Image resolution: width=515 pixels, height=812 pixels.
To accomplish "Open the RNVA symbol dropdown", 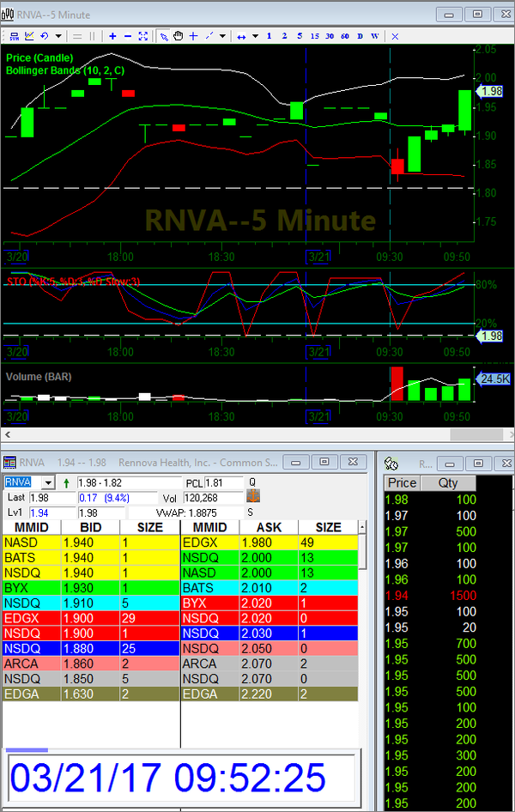I will [x=48, y=483].
